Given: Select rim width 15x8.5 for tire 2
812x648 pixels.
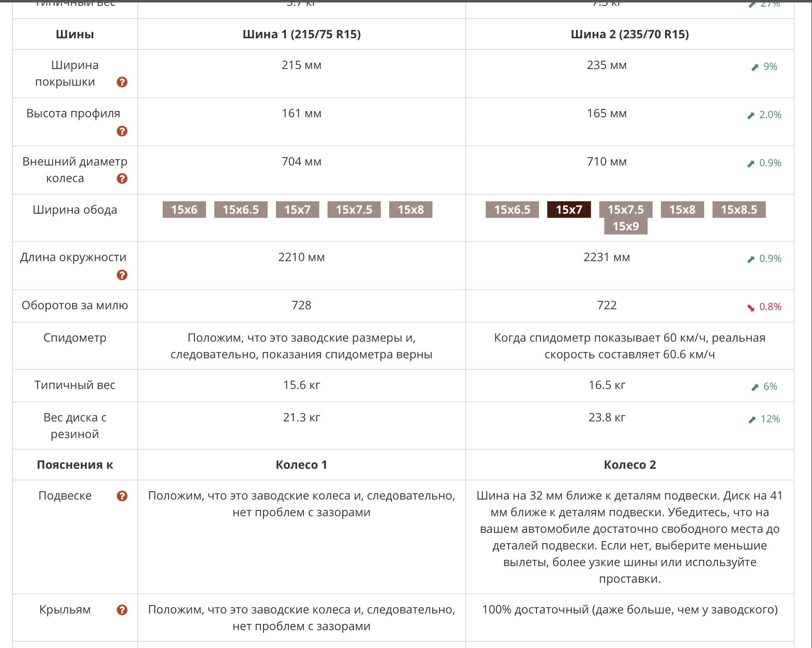Looking at the screenshot, I should click(739, 210).
